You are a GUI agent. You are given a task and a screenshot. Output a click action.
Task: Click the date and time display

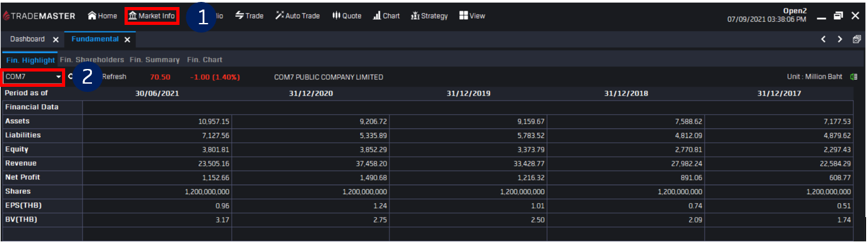click(766, 20)
